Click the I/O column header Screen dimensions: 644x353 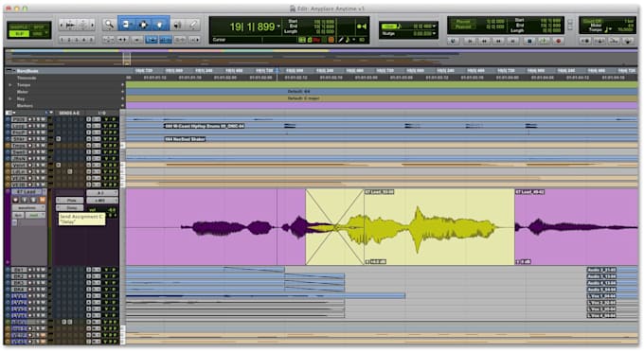pyautogui.click(x=102, y=113)
